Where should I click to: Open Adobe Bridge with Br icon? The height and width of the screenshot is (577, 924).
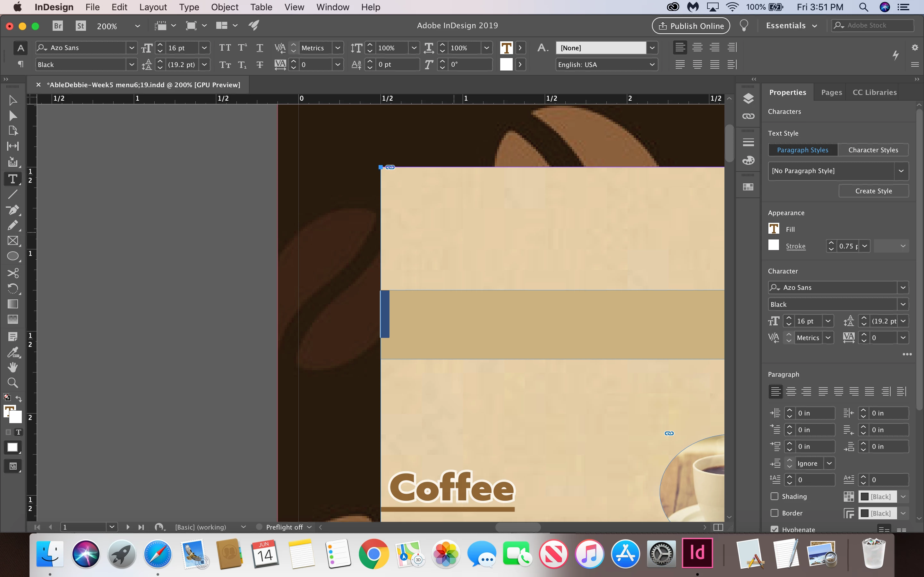58,26
